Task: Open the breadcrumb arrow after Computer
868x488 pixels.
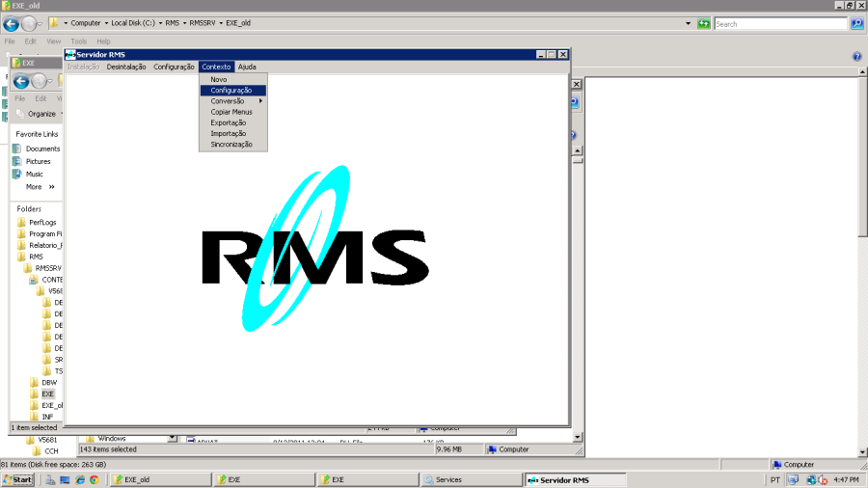Action: 106,23
